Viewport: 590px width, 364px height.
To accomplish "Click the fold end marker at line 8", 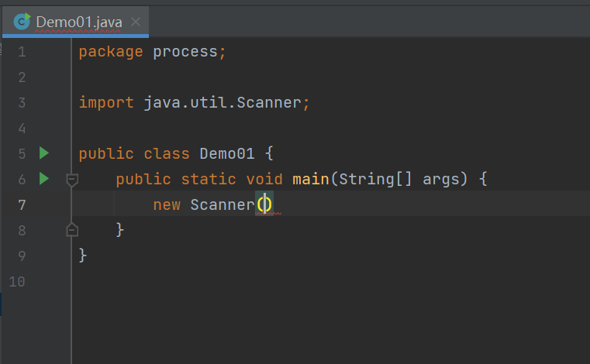I will click(72, 229).
